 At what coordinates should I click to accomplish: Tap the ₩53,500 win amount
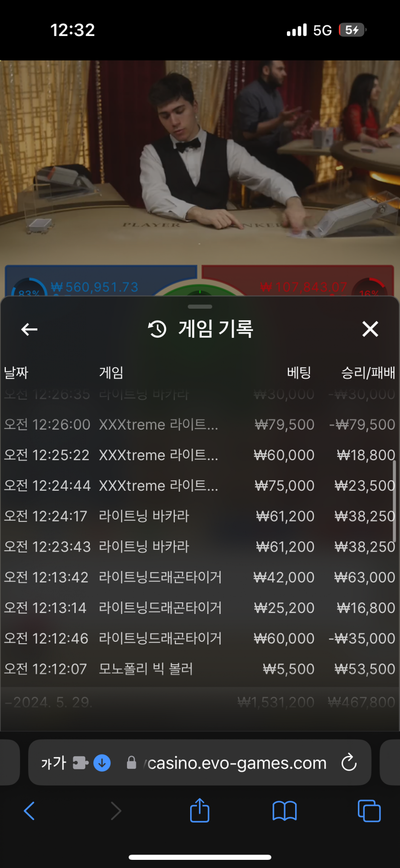pyautogui.click(x=365, y=669)
